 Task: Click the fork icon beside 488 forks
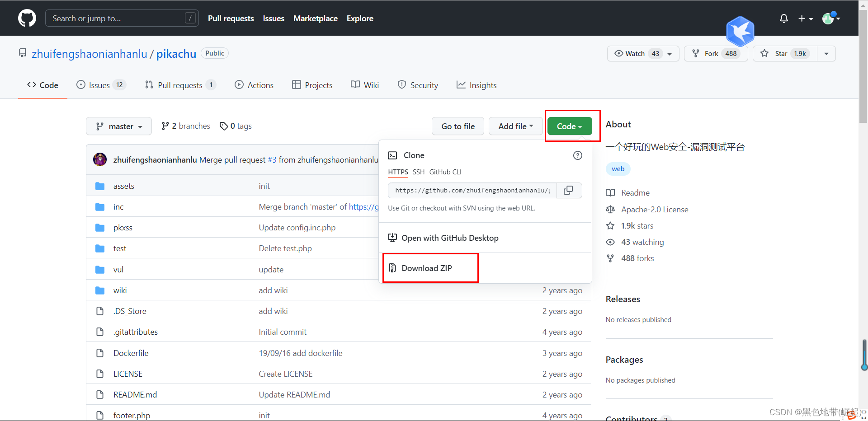tap(610, 258)
